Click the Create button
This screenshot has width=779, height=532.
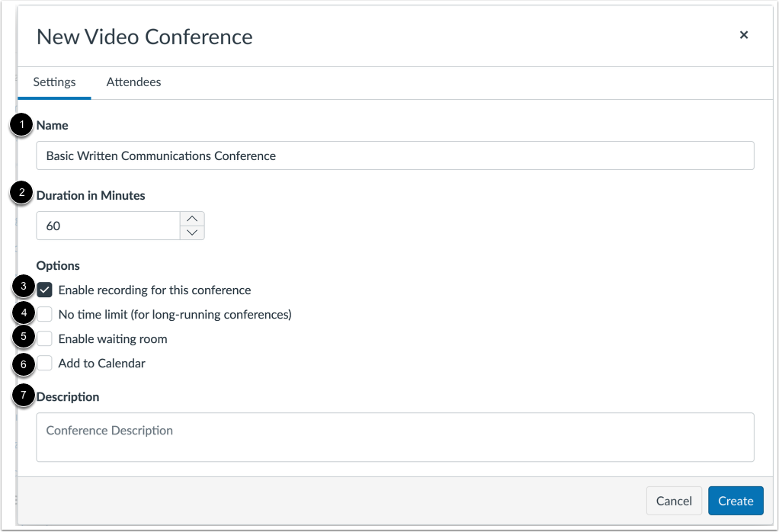click(735, 501)
